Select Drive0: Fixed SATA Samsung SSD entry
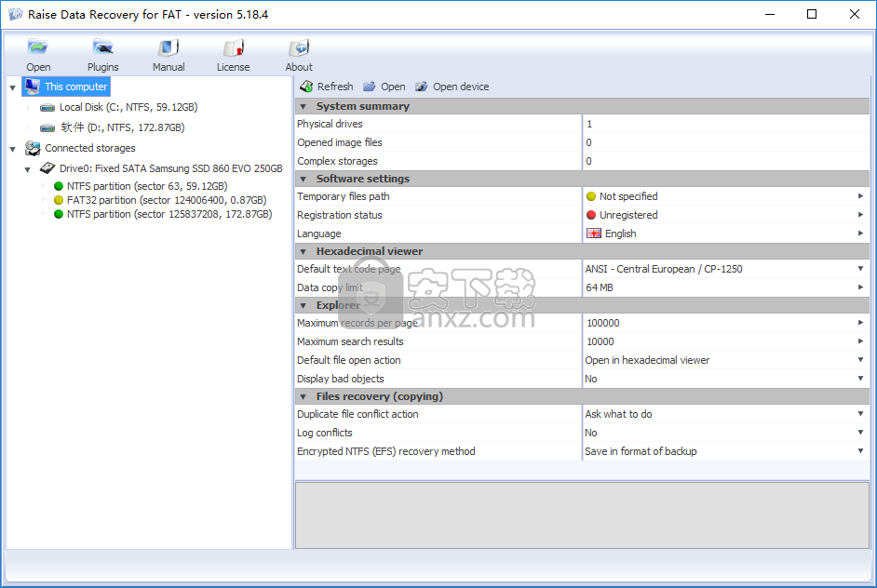This screenshot has width=877, height=588. click(x=171, y=168)
